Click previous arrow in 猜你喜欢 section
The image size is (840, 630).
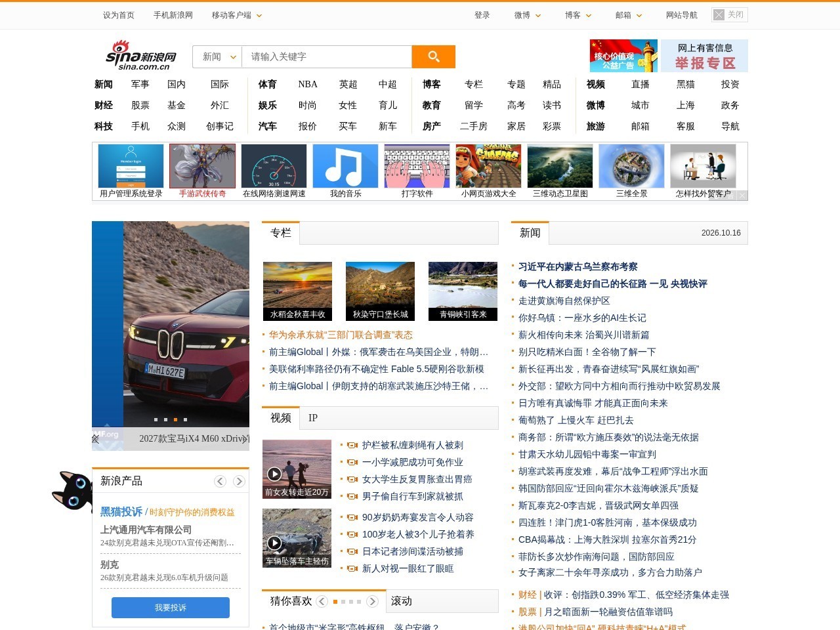(x=322, y=601)
